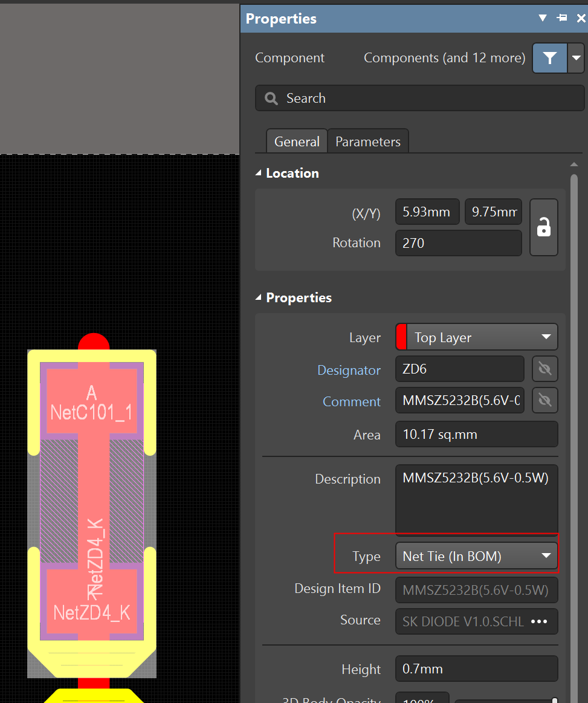Toggle Comment visibility eye icon
This screenshot has height=703, width=588.
[x=544, y=400]
